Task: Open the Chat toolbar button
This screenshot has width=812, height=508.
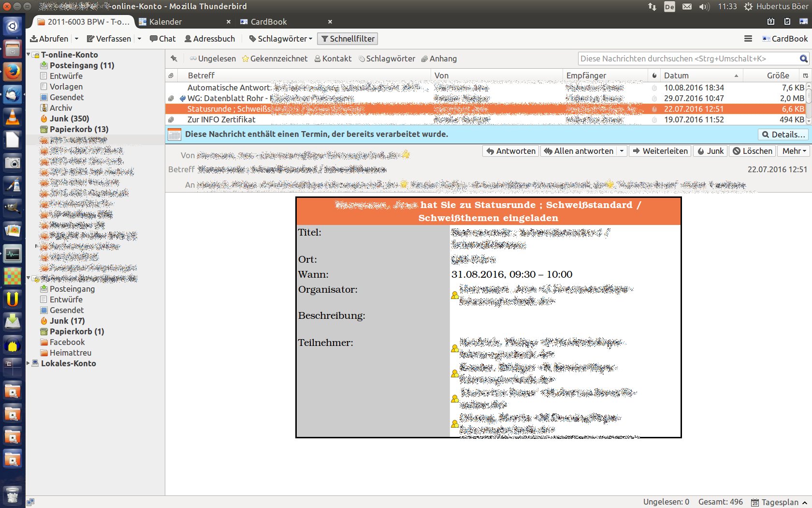Action: click(x=162, y=39)
